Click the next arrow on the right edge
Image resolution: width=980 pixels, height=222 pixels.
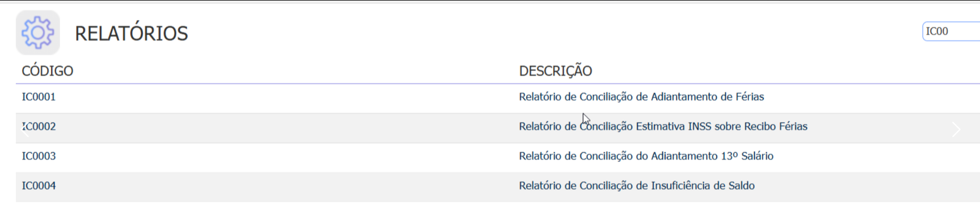click(956, 129)
